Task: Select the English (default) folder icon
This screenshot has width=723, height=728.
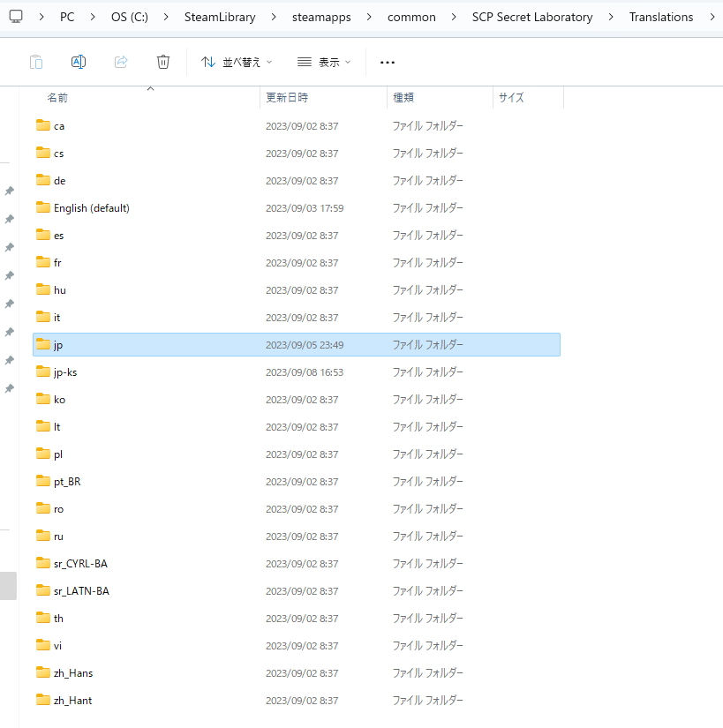Action: [43, 207]
